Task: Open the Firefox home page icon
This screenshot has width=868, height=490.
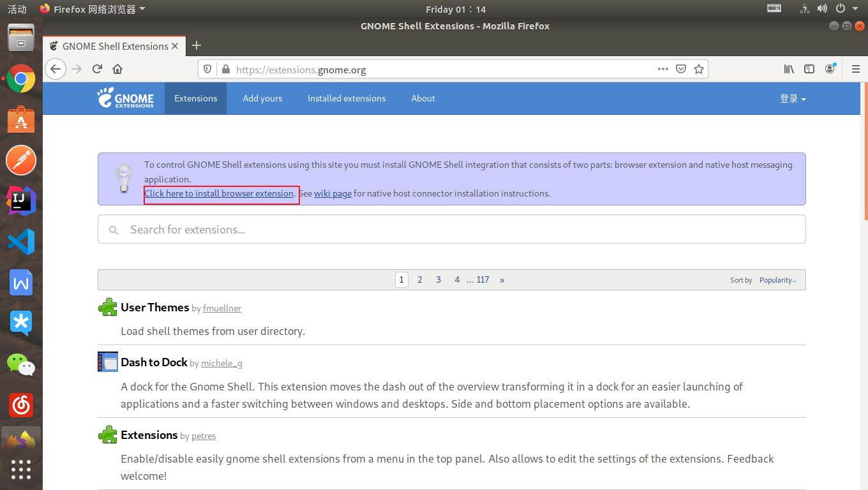Action: (x=117, y=69)
